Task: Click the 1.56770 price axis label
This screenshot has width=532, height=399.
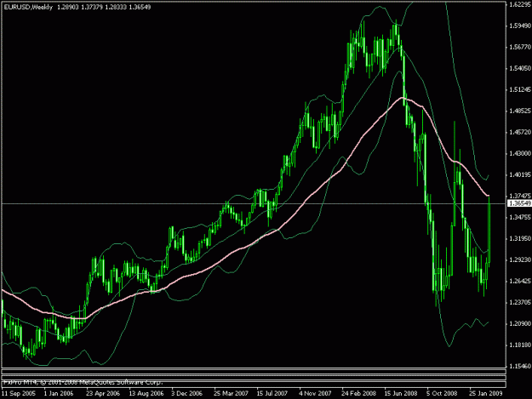Action: pyautogui.click(x=520, y=47)
